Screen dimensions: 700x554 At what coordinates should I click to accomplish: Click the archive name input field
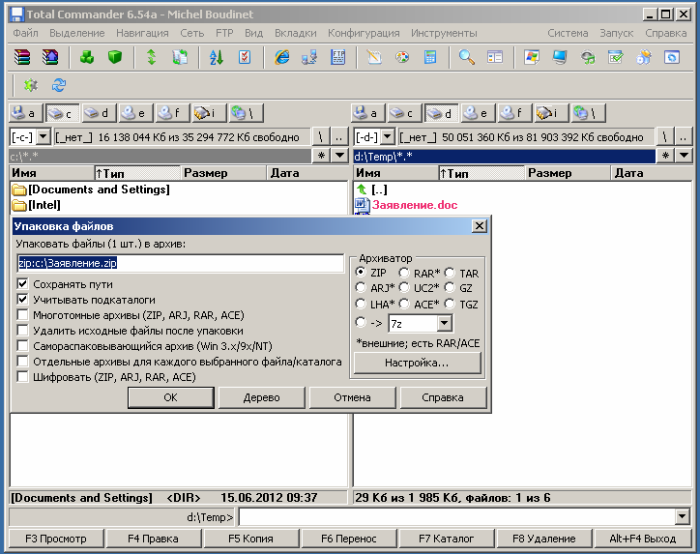[x=180, y=263]
